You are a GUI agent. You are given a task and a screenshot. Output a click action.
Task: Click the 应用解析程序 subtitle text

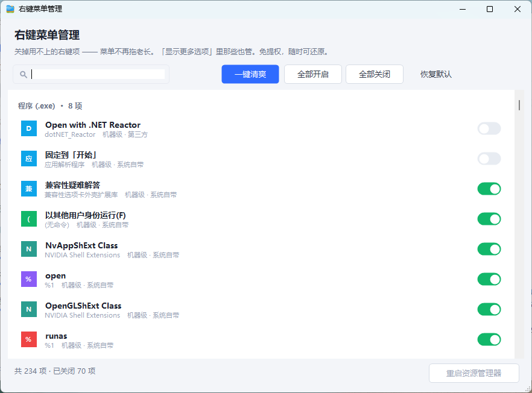tap(65, 165)
